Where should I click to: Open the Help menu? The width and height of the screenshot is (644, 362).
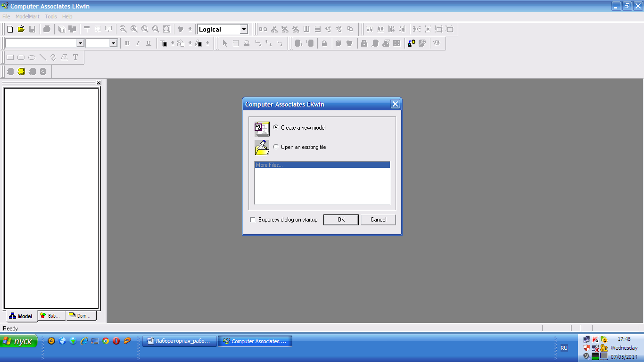point(67,16)
